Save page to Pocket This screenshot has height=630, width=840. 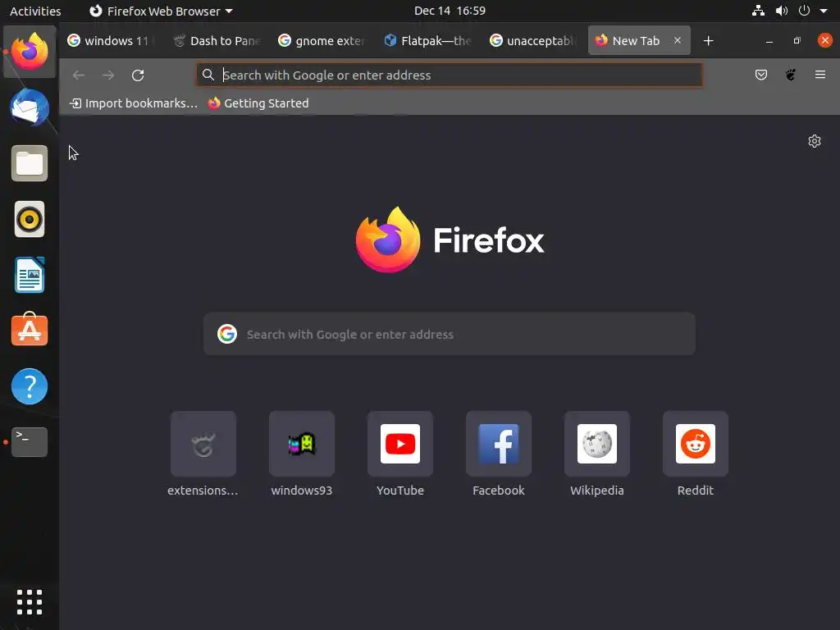coord(760,75)
